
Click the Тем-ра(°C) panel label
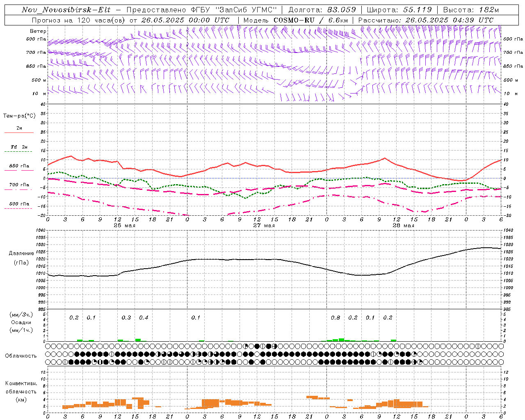19,116
